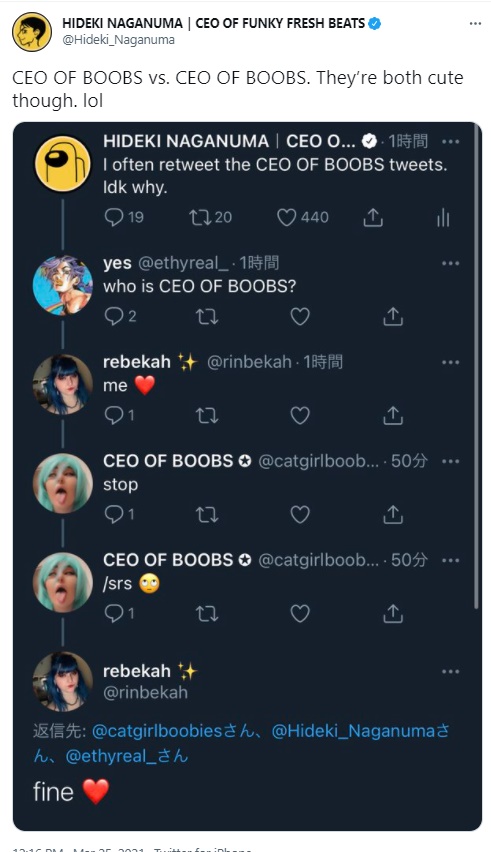491x852 pixels.
Task: Open more options on the '/srs' tweet
Action: pos(451,560)
